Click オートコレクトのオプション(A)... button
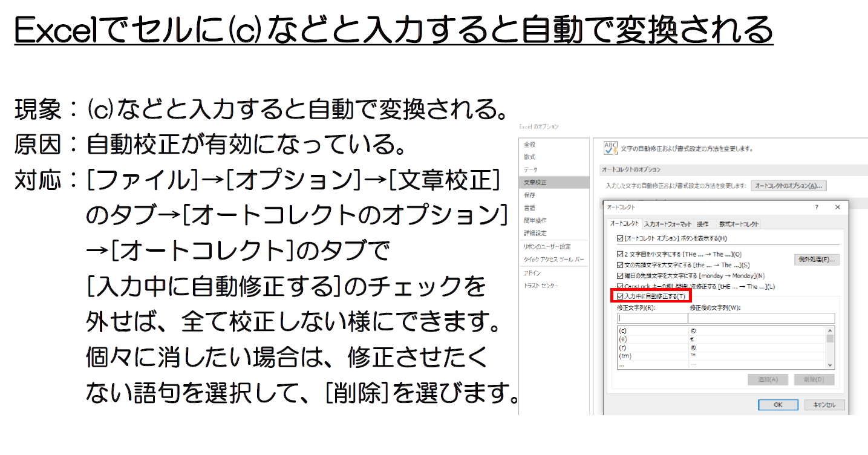 point(789,186)
